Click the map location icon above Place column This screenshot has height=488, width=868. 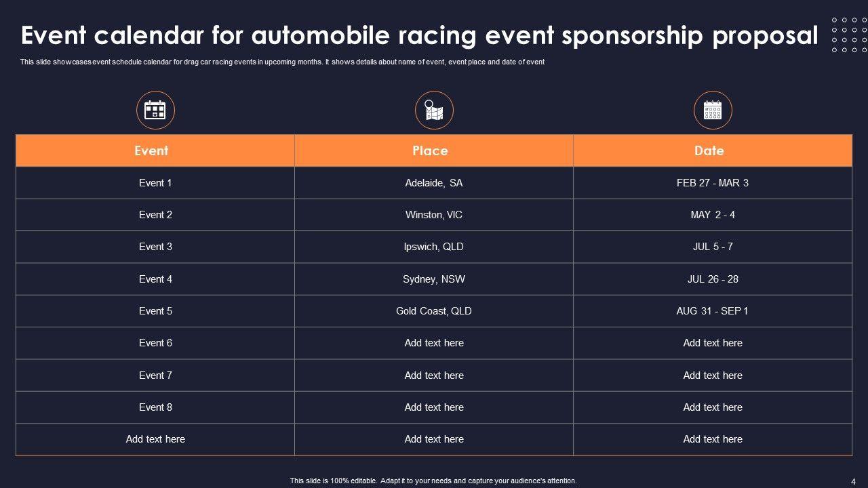(x=434, y=110)
